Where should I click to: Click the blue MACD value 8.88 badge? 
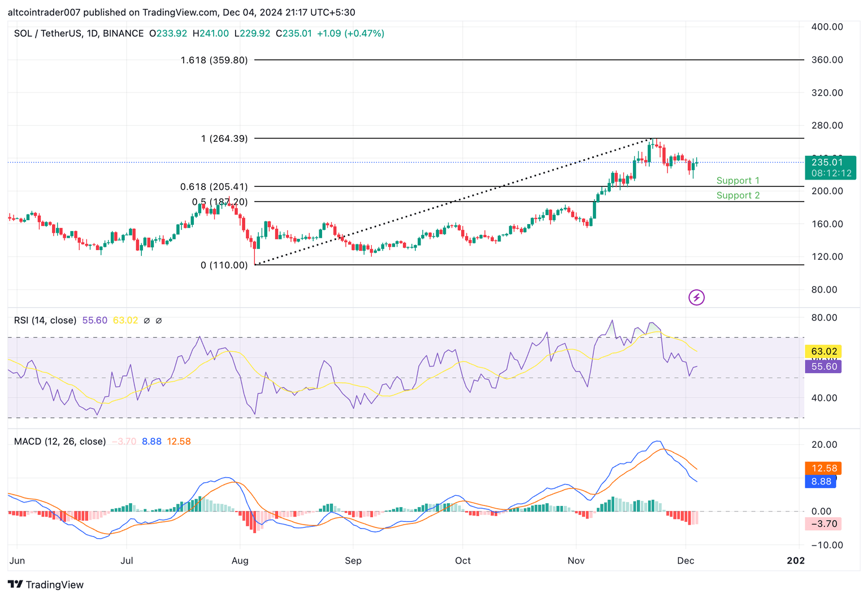click(822, 482)
